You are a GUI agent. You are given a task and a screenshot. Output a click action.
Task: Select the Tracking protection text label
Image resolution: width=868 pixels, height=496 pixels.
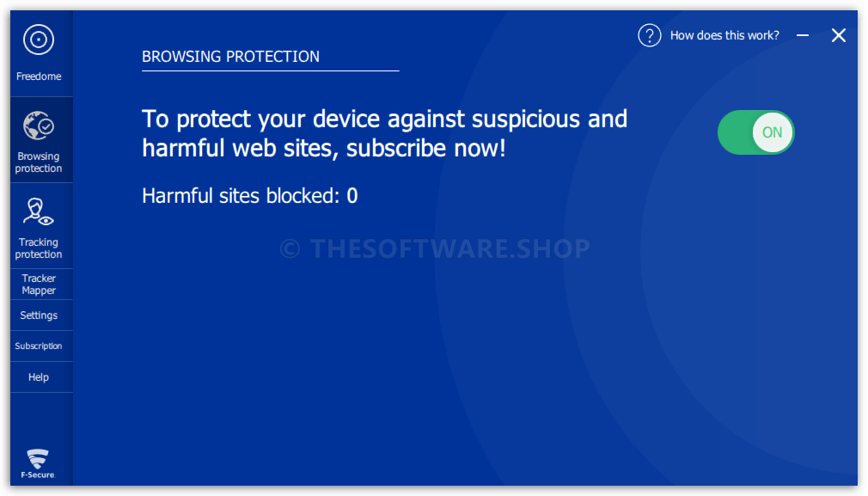point(39,248)
